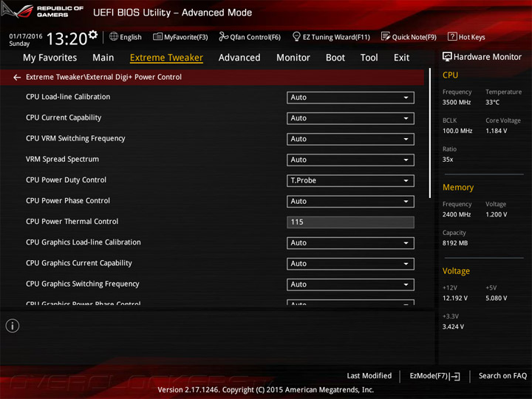532x399 pixels.
Task: Select CPU Current Capability label
Action: (64, 117)
